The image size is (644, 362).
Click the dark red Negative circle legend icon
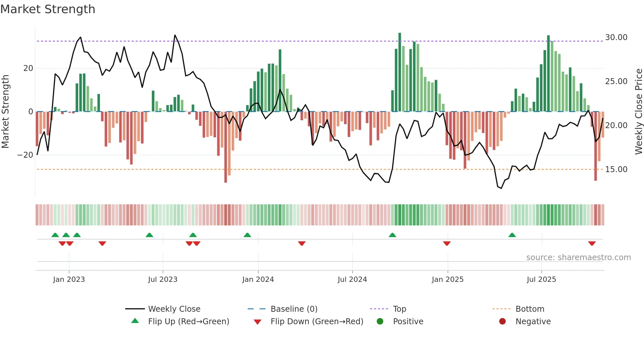tap(502, 321)
